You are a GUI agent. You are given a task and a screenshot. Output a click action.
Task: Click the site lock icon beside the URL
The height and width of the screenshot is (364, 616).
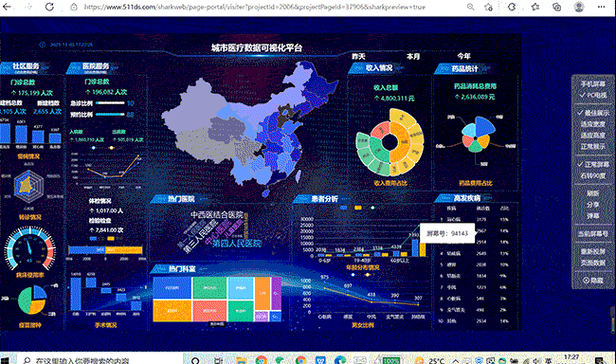click(74, 7)
